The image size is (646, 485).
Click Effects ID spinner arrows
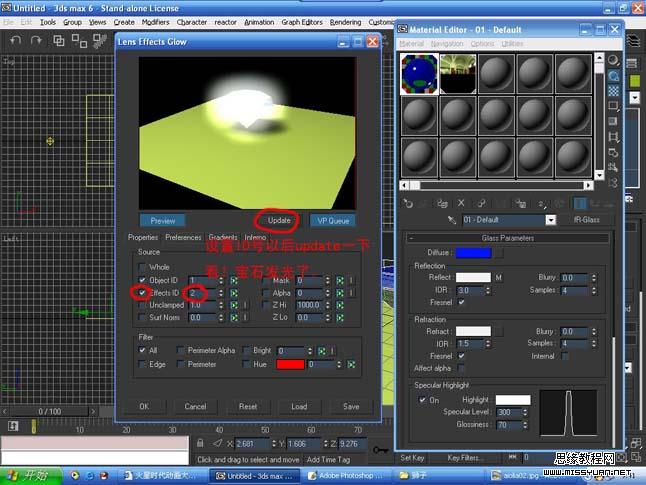pos(221,293)
